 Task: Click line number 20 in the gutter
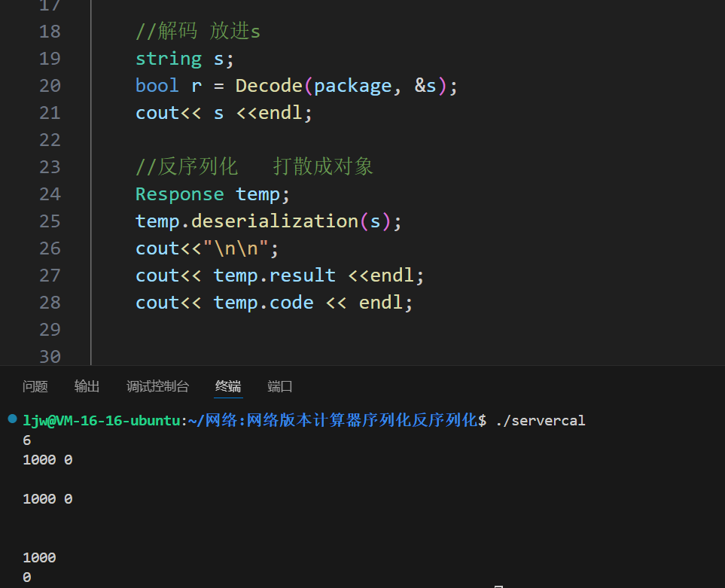tap(50, 86)
